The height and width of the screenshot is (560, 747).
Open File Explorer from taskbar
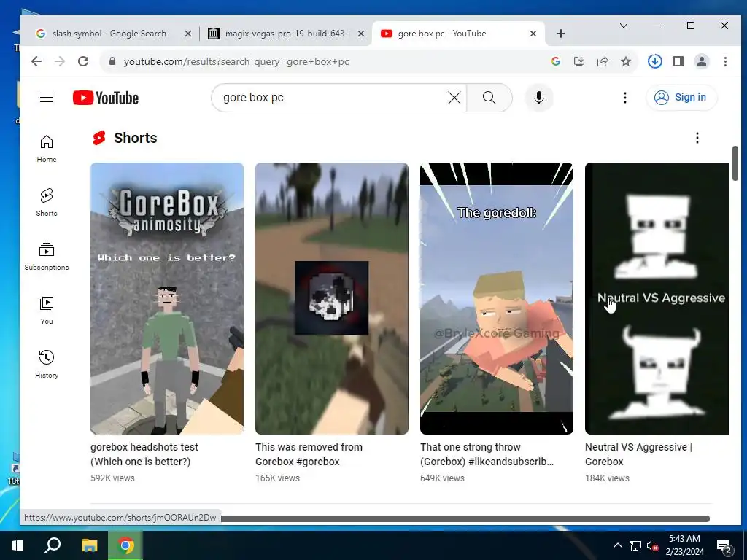pyautogui.click(x=89, y=545)
